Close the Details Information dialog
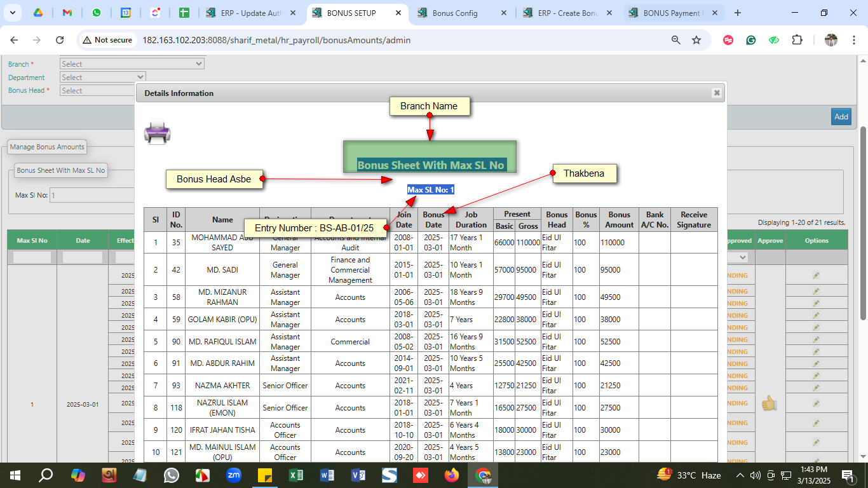The image size is (868, 488). (717, 93)
